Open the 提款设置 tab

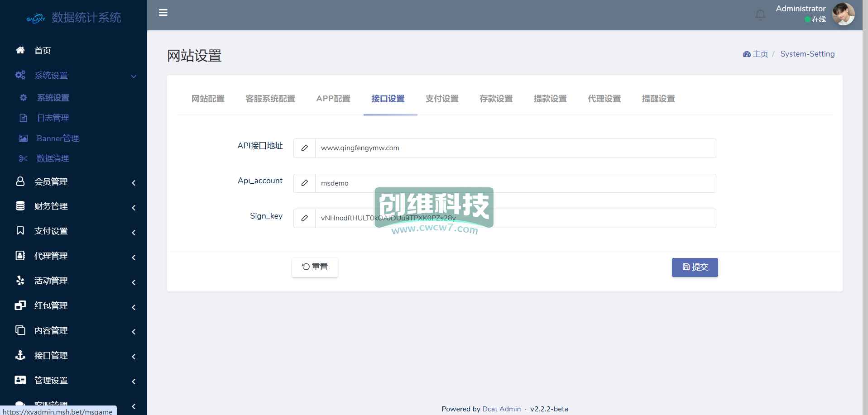coord(550,99)
